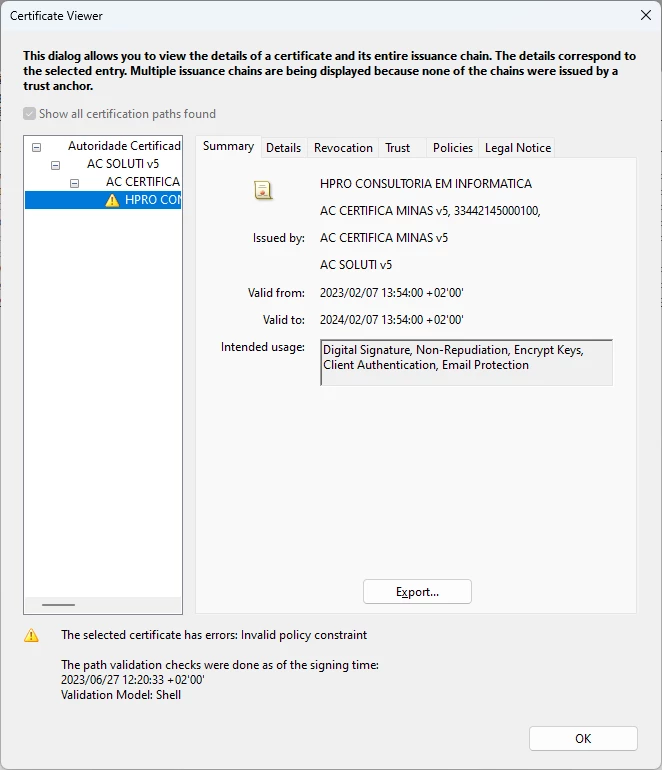Click the warning icon on the HPRO tree entry
This screenshot has height=770, width=662.
[x=112, y=200]
